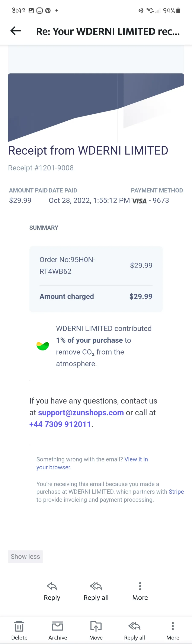This screenshot has width=192, height=644.
Task: Tap the email subject title text
Action: coord(108,31)
